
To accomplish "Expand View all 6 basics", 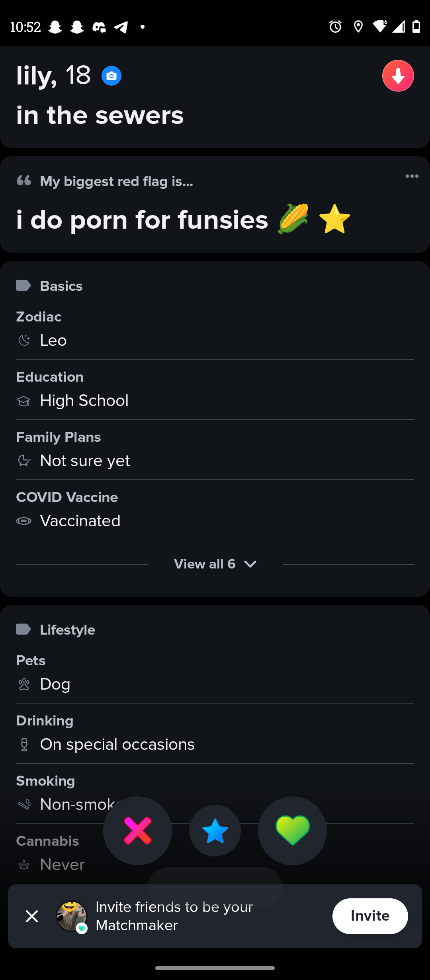I will coord(205,564).
